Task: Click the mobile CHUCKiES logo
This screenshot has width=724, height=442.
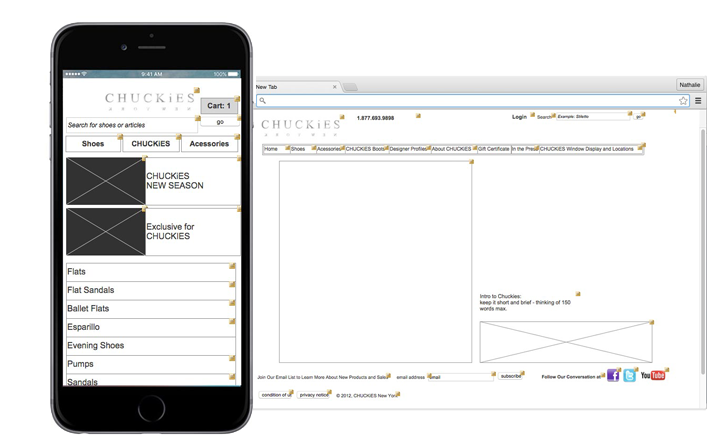Action: tap(150, 101)
